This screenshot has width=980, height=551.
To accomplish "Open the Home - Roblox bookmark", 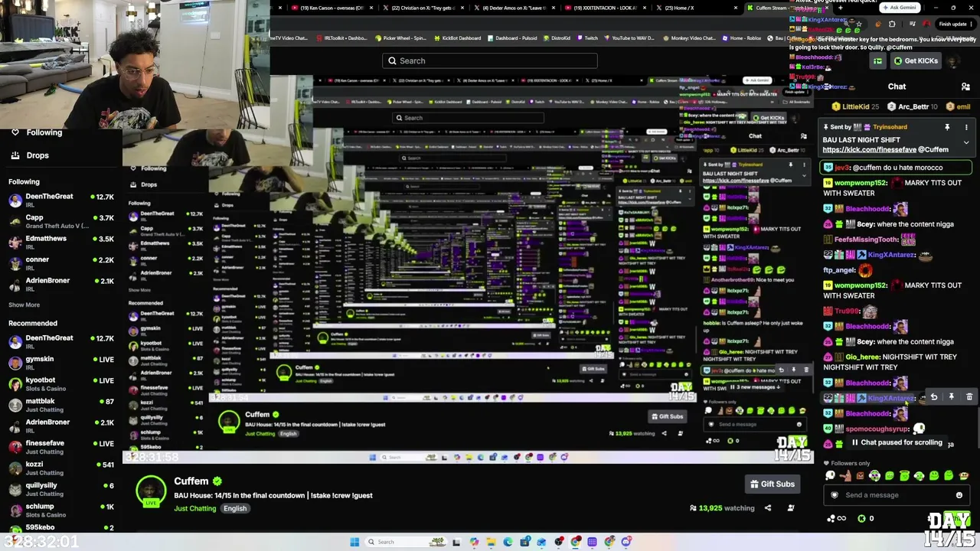I will [x=741, y=38].
